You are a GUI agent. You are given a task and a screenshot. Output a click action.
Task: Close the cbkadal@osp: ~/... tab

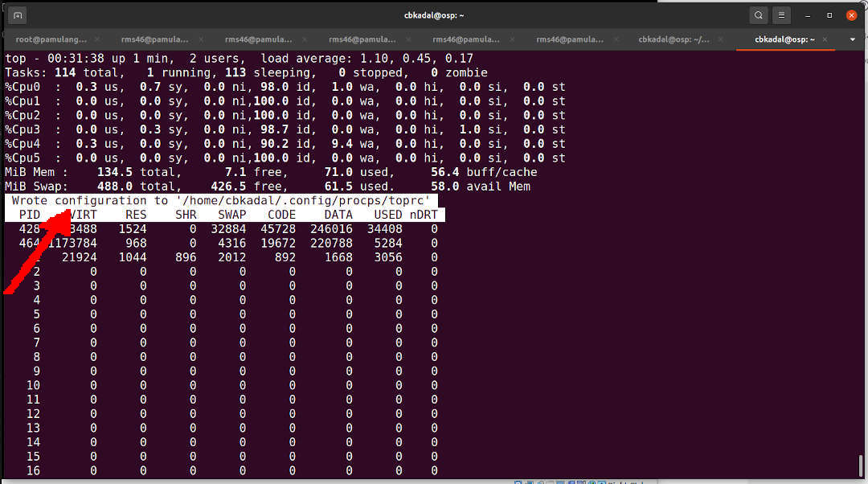[720, 39]
